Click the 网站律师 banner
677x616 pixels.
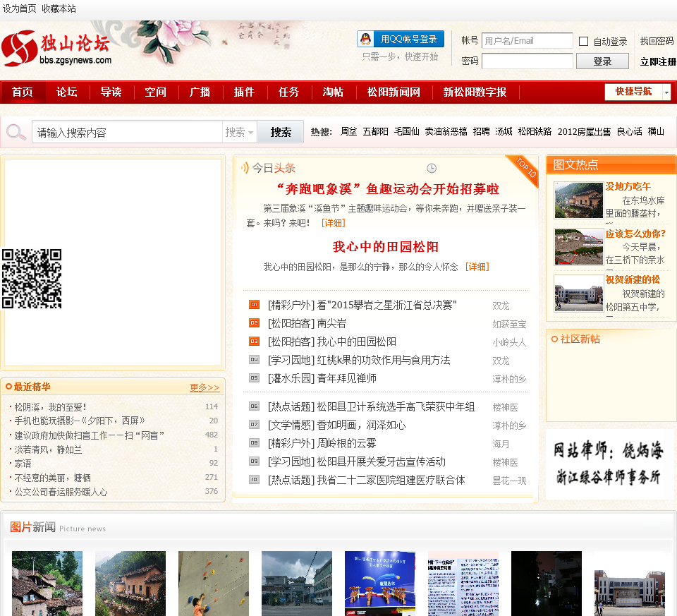click(608, 464)
